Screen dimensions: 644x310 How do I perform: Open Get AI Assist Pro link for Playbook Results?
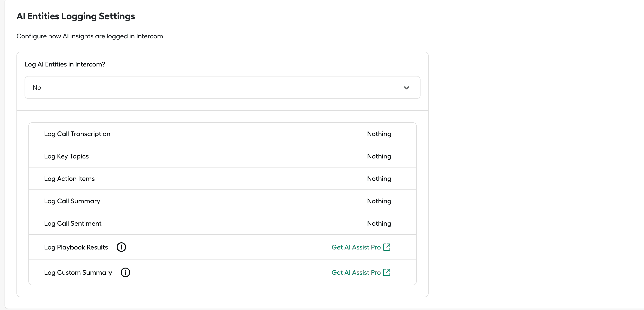point(361,247)
